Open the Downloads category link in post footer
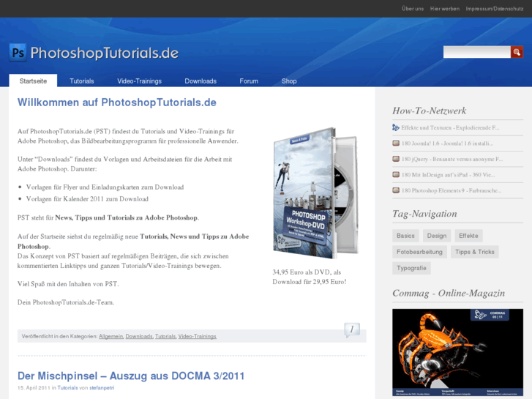Viewport: 532px width, 399px height. click(139, 336)
